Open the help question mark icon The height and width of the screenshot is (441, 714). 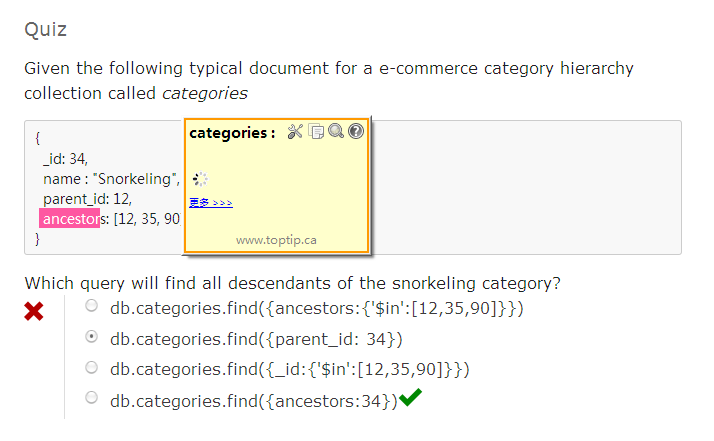point(355,132)
